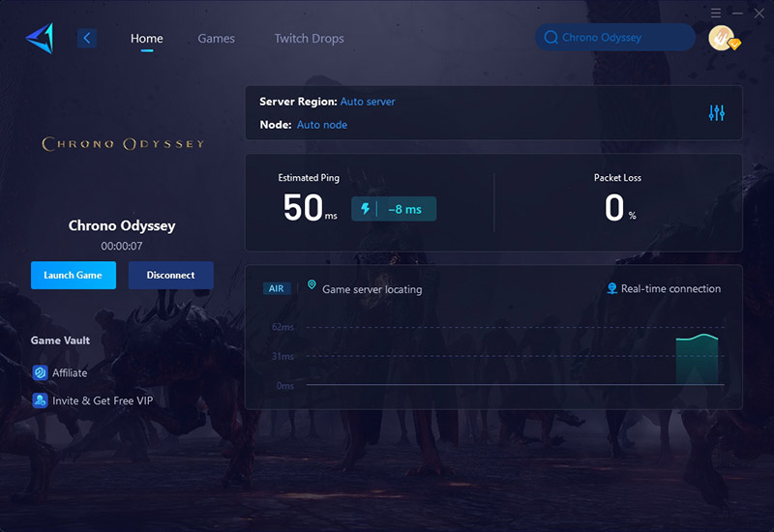Close the application window
774x532 pixels.
click(x=759, y=14)
